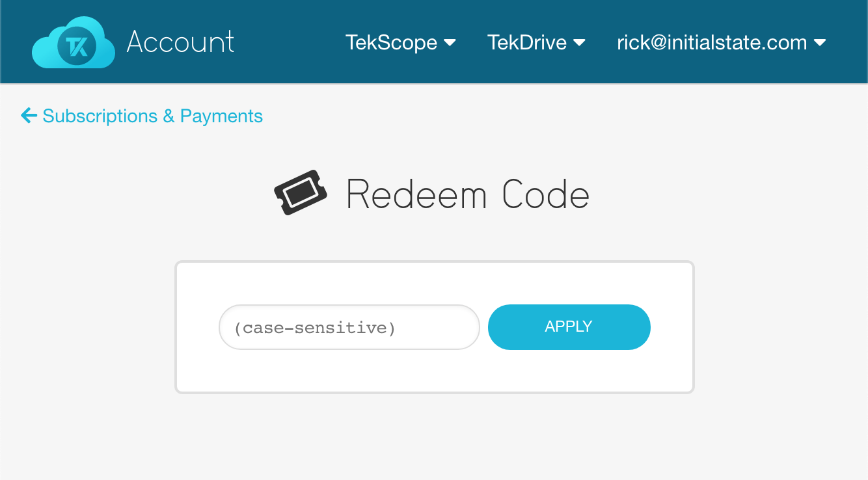
Task: Click the back arrow icon
Action: [x=29, y=116]
